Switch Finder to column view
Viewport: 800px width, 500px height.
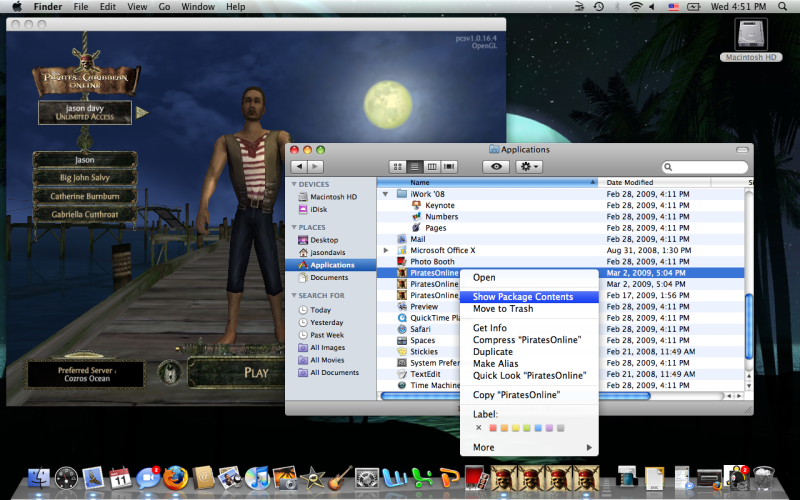[x=432, y=167]
